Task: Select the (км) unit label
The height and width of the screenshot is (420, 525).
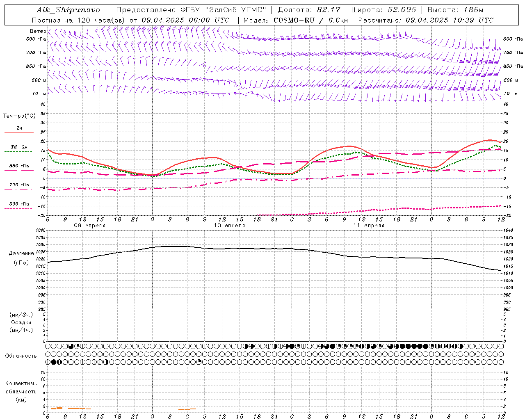Action: tap(21, 399)
